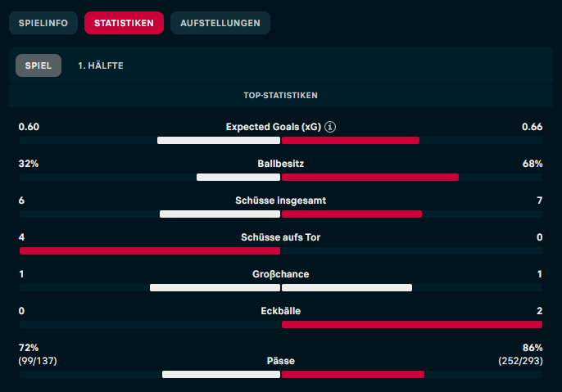
Task: Click the right white Großchance bar
Action: click(347, 287)
